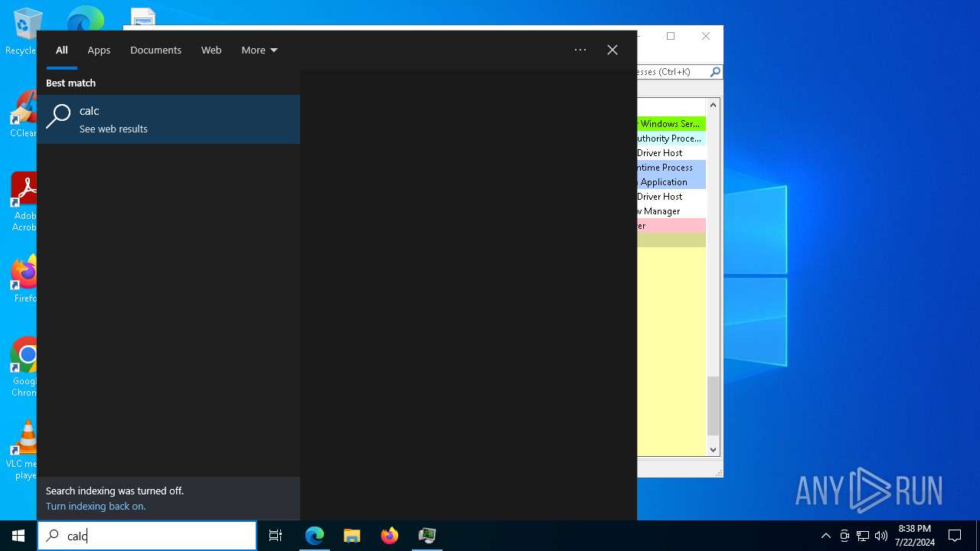Open the Recycle Bin desktop icon

pyautogui.click(x=23, y=31)
